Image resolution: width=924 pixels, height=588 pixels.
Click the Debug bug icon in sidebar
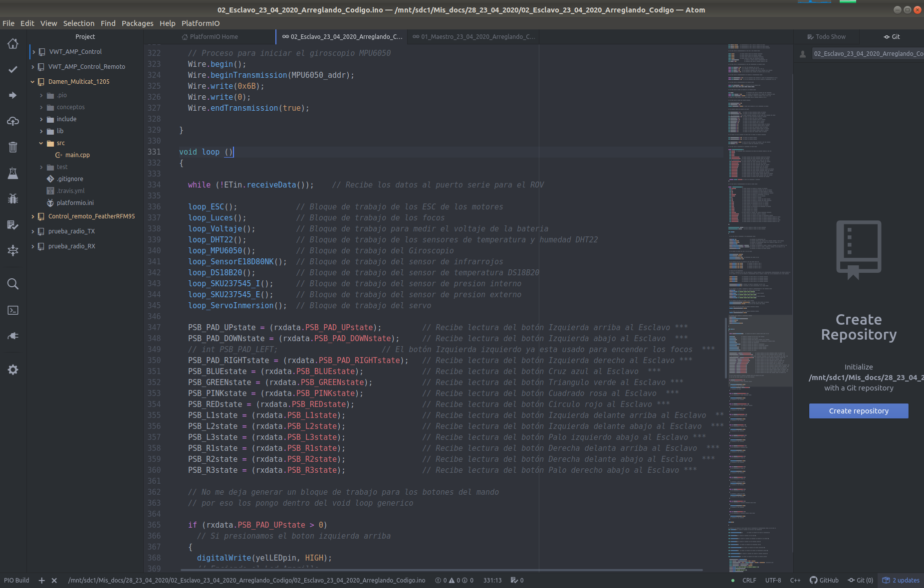click(x=13, y=199)
